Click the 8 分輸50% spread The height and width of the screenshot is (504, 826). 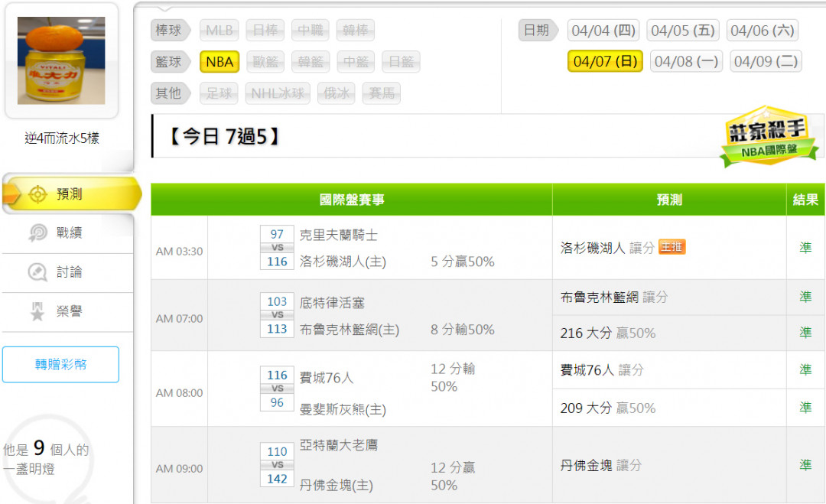tap(463, 330)
